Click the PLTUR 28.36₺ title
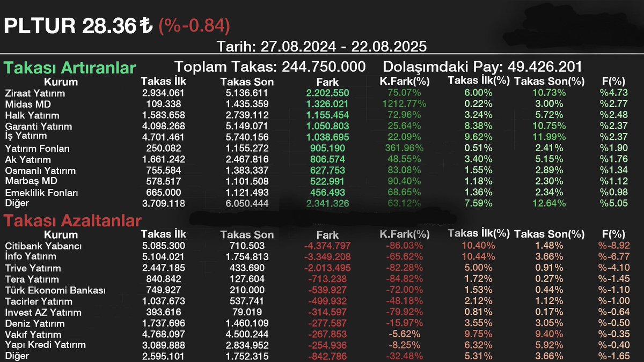The image size is (644, 362). point(79,26)
